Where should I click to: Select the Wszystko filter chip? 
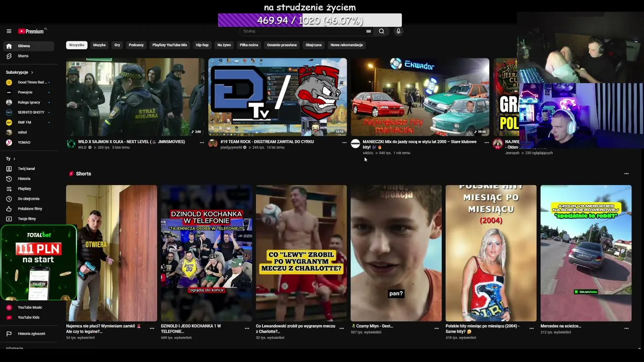pyautogui.click(x=76, y=45)
